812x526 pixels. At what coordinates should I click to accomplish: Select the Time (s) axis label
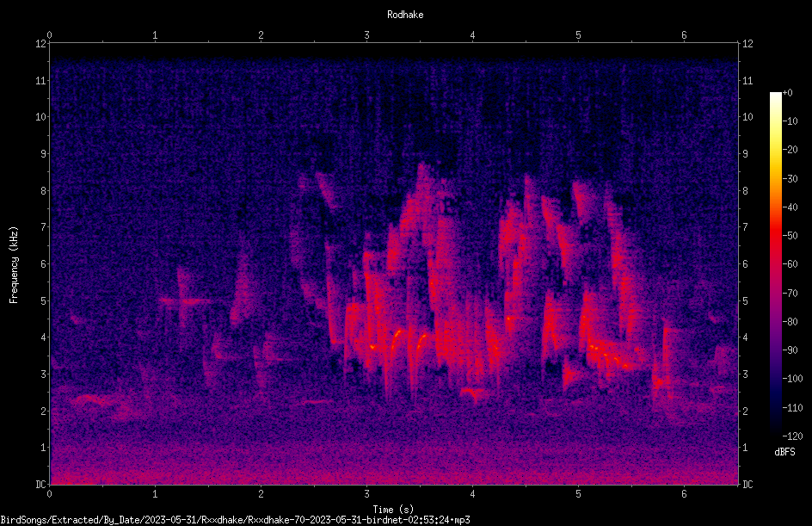[x=393, y=510]
